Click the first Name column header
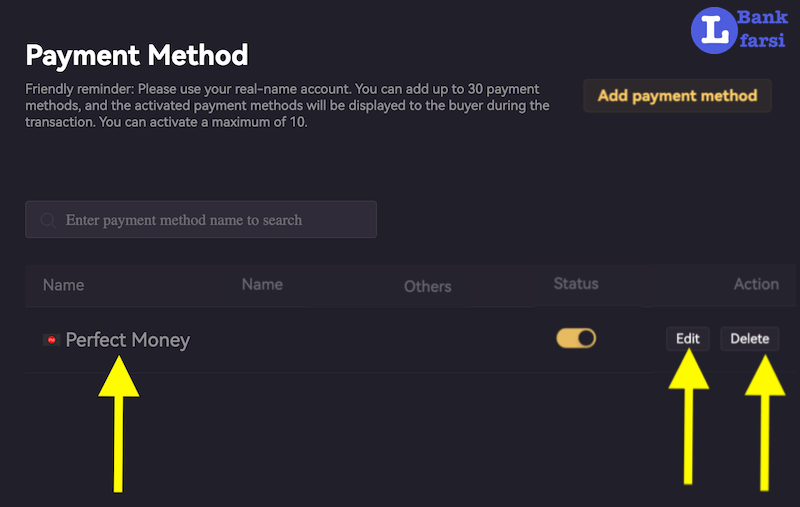Screen dimensions: 800x507 pyautogui.click(x=63, y=285)
